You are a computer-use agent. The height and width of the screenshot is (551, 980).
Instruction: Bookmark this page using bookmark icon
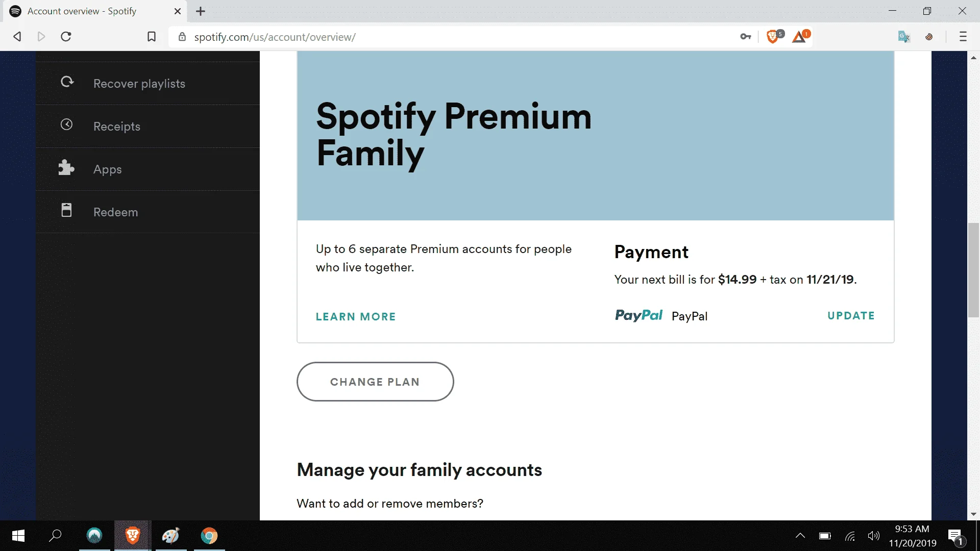pos(152,37)
